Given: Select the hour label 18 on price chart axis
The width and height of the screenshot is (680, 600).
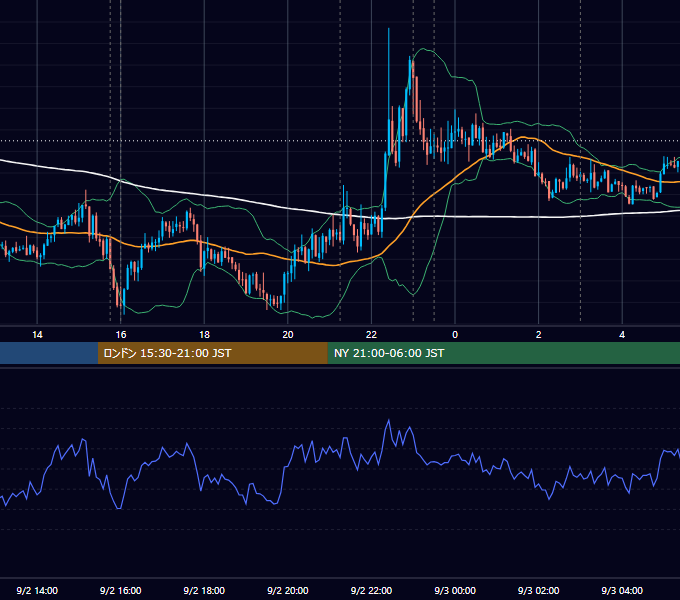Looking at the screenshot, I should [x=204, y=335].
